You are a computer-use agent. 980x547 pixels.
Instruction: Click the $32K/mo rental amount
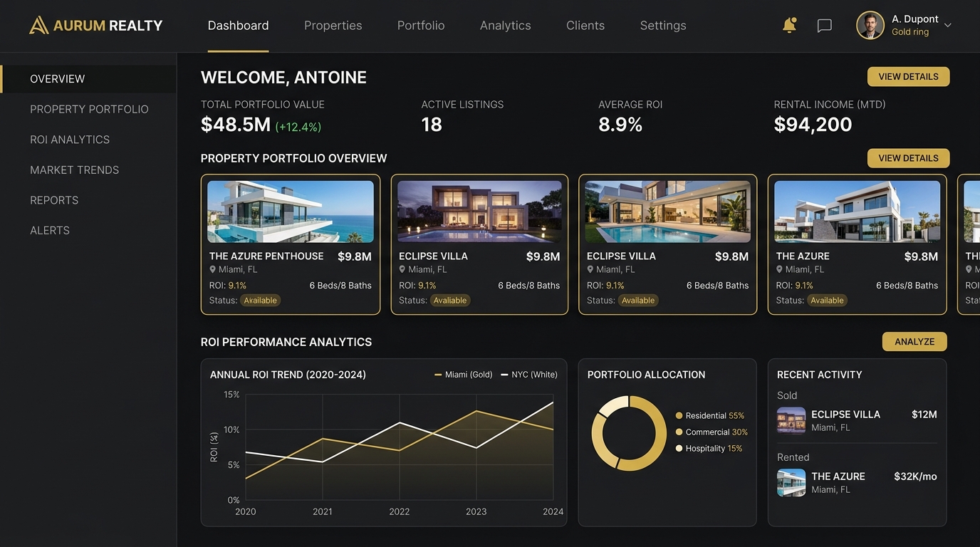[x=915, y=476]
